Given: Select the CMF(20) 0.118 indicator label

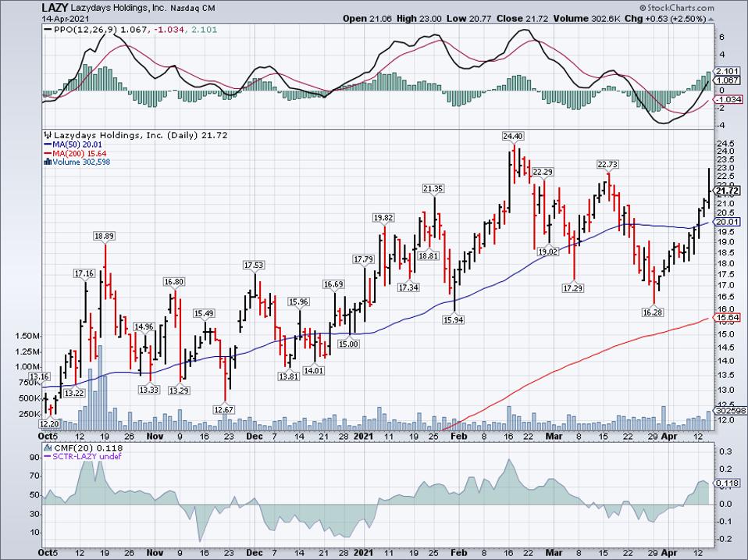Looking at the screenshot, I should point(88,448).
